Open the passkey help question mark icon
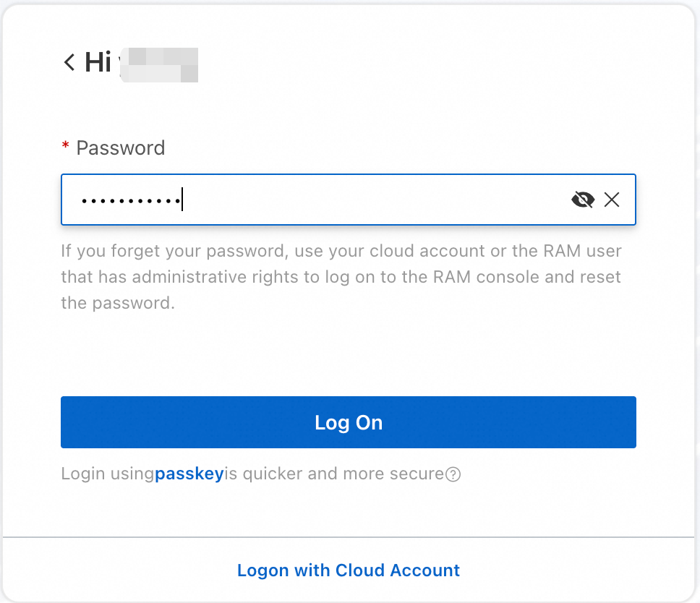700x603 pixels. [453, 474]
